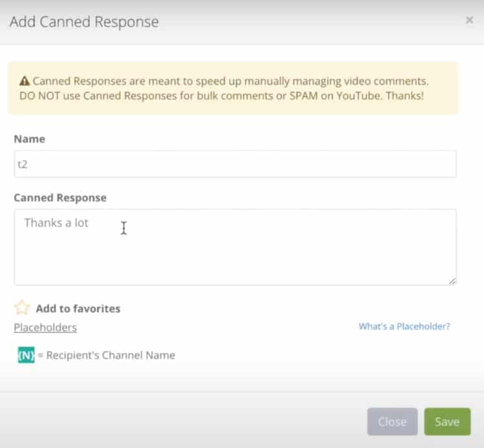The width and height of the screenshot is (484, 448).
Task: Click inside the Canned Response text area
Action: (235, 247)
